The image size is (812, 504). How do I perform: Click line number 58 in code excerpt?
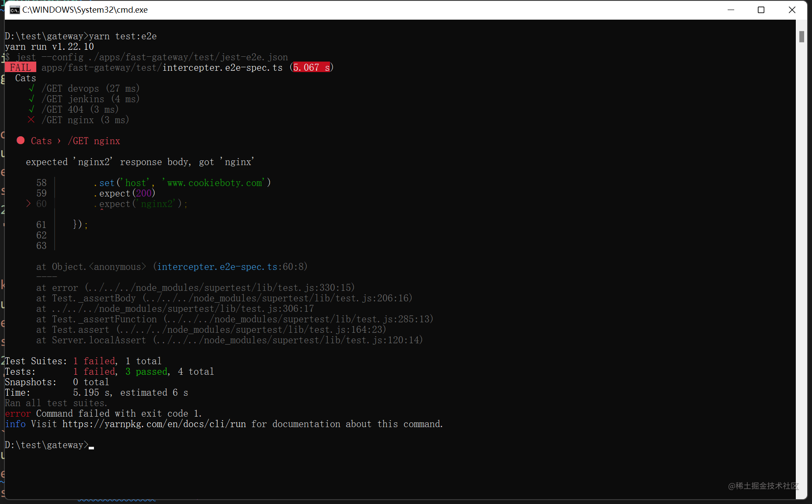click(42, 183)
